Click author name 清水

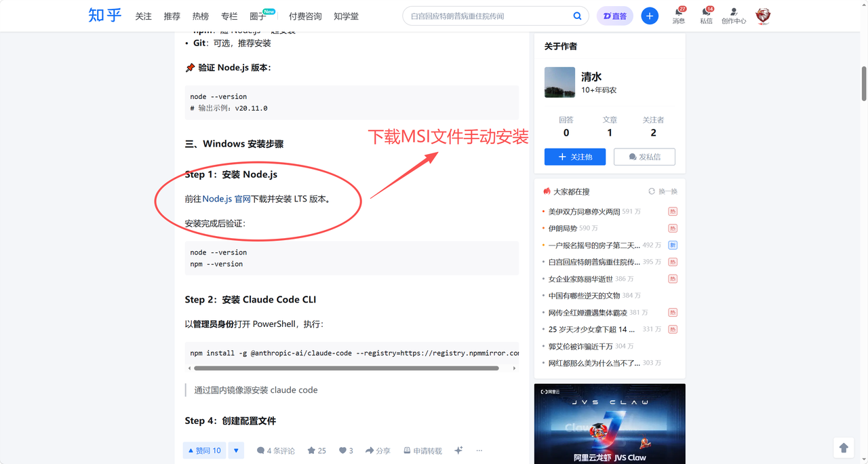[591, 77]
